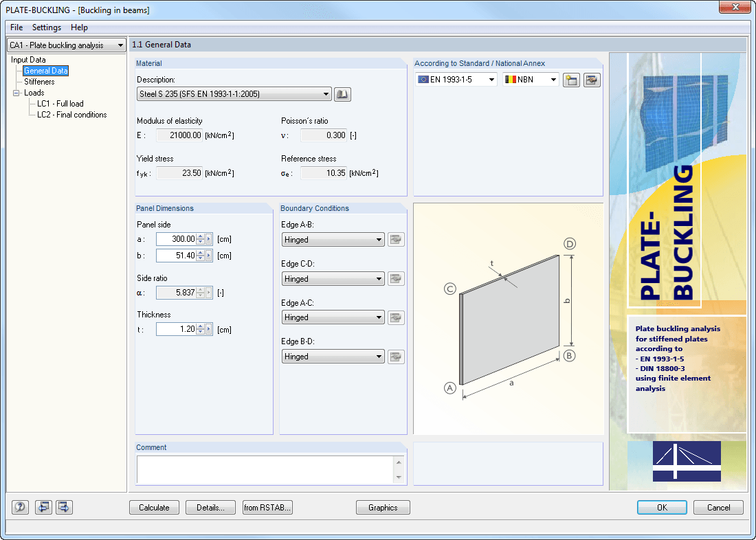Open the Help menu
Viewport: 756px width, 540px height.
click(79, 27)
